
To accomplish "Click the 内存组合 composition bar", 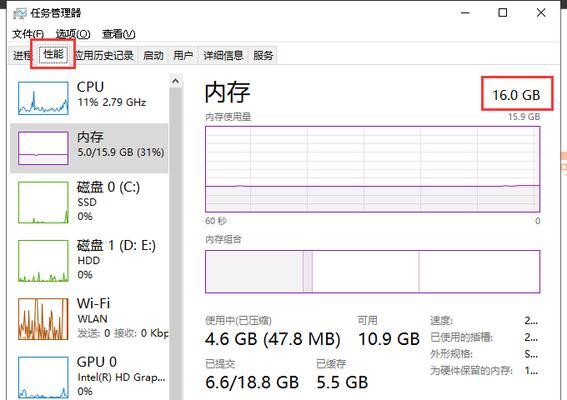I will click(x=372, y=271).
